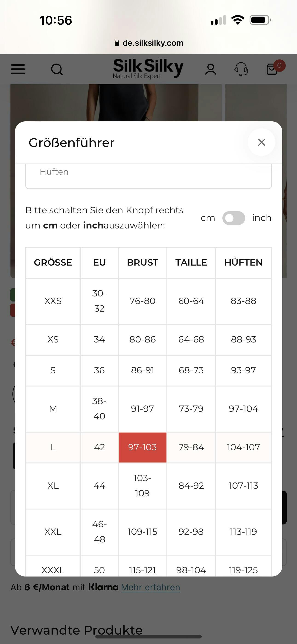Select the L size row label
Image resolution: width=297 pixels, height=644 pixels.
coord(53,447)
